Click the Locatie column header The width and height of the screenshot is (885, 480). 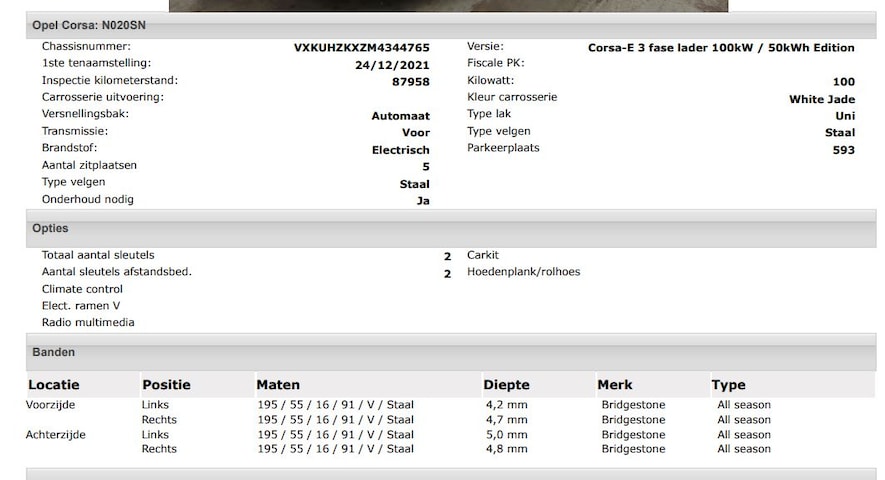click(54, 385)
